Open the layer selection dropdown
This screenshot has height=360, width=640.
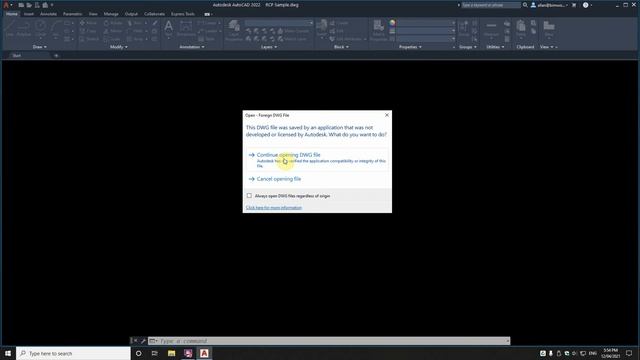click(x=279, y=23)
